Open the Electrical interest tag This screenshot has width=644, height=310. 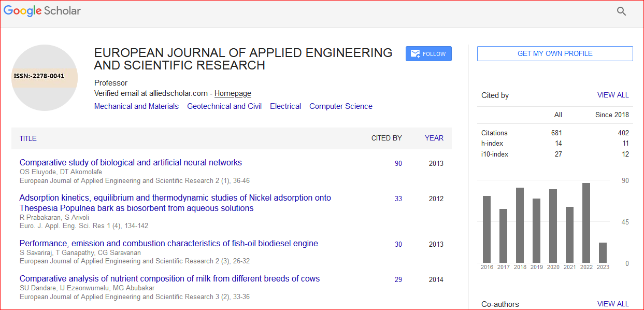point(285,106)
